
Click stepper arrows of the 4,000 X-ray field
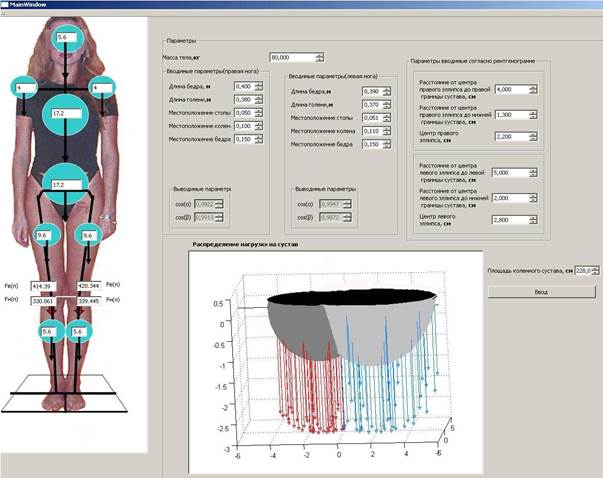coord(533,89)
